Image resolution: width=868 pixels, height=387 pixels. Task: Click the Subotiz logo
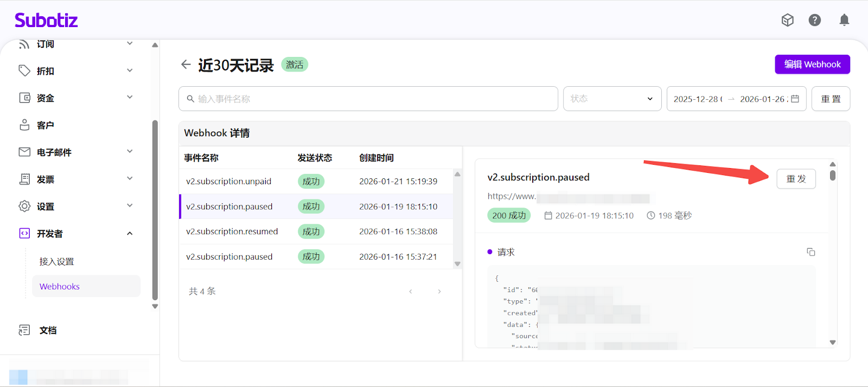coord(46,21)
